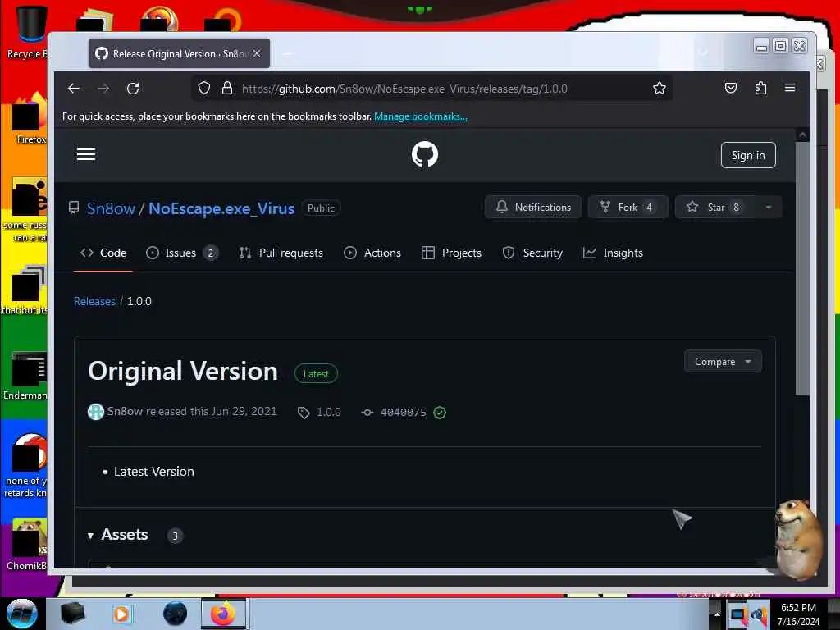The height and width of the screenshot is (630, 840).
Task: Open the Pocket save icon
Action: coord(731,89)
